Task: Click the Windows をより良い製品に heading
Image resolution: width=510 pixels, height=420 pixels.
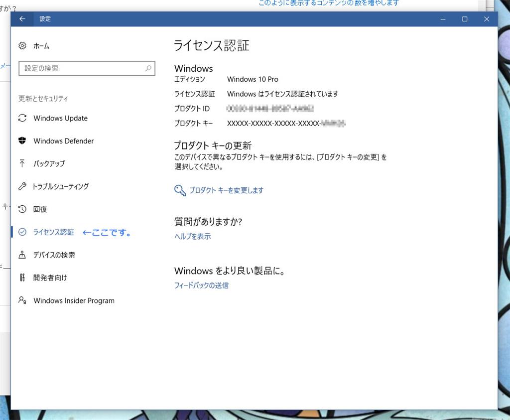Action: 230,271
